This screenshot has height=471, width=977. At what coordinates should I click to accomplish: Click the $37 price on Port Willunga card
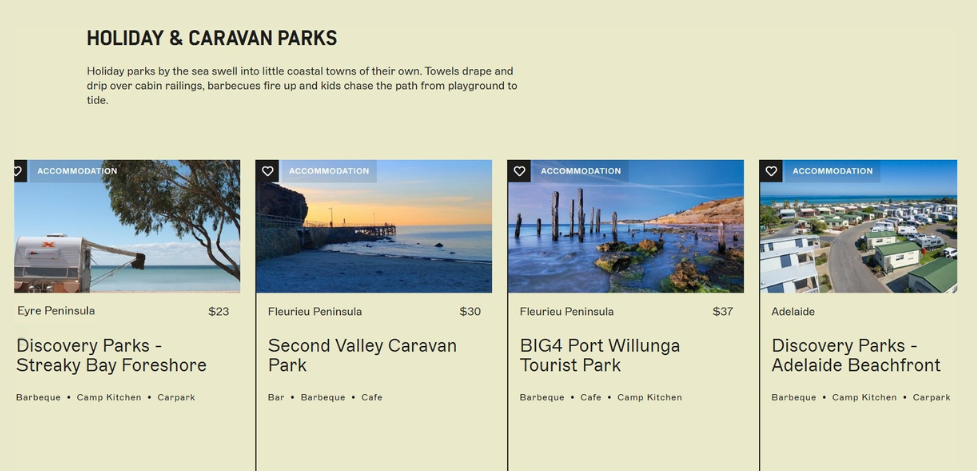click(722, 311)
